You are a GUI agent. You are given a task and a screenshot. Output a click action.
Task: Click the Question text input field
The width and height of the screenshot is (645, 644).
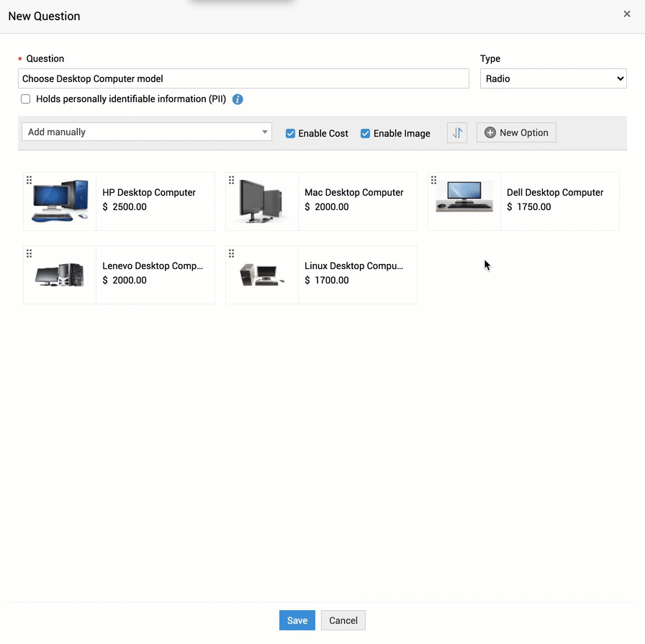(243, 78)
